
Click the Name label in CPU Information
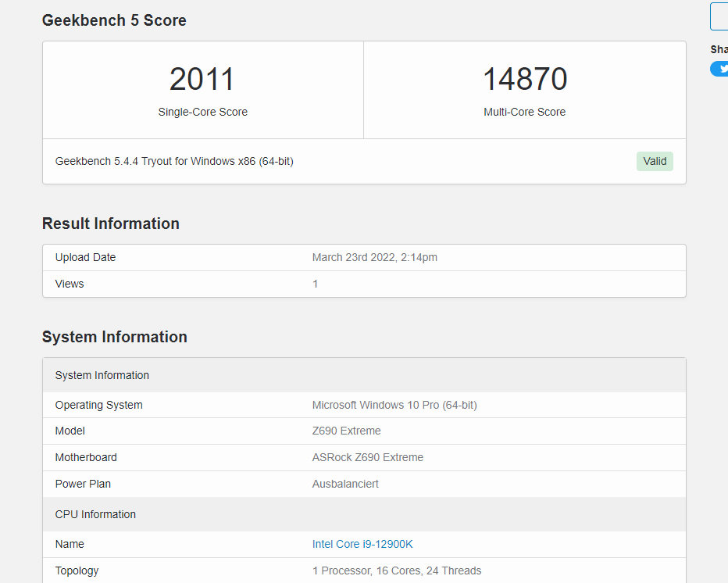[x=70, y=544]
